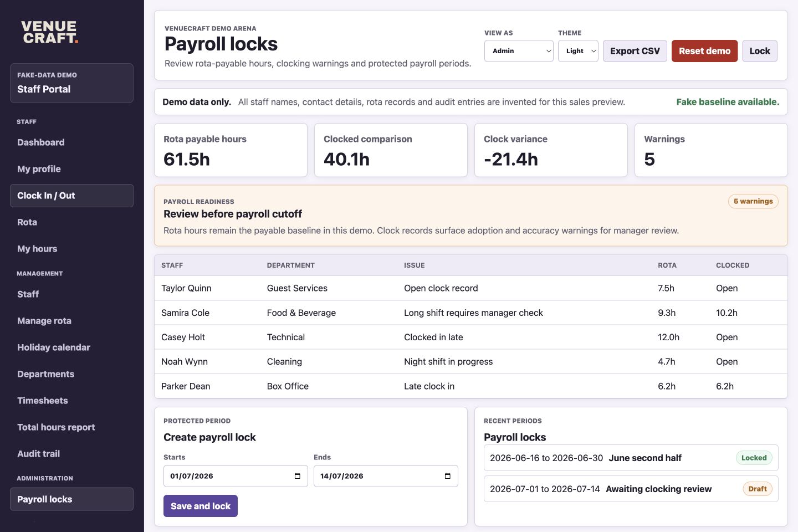Click the Lock button
798x532 pixels.
tap(760, 51)
